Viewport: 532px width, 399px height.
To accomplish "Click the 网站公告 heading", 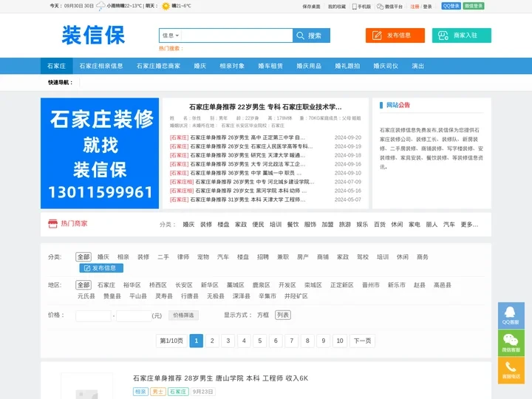I will [398, 105].
